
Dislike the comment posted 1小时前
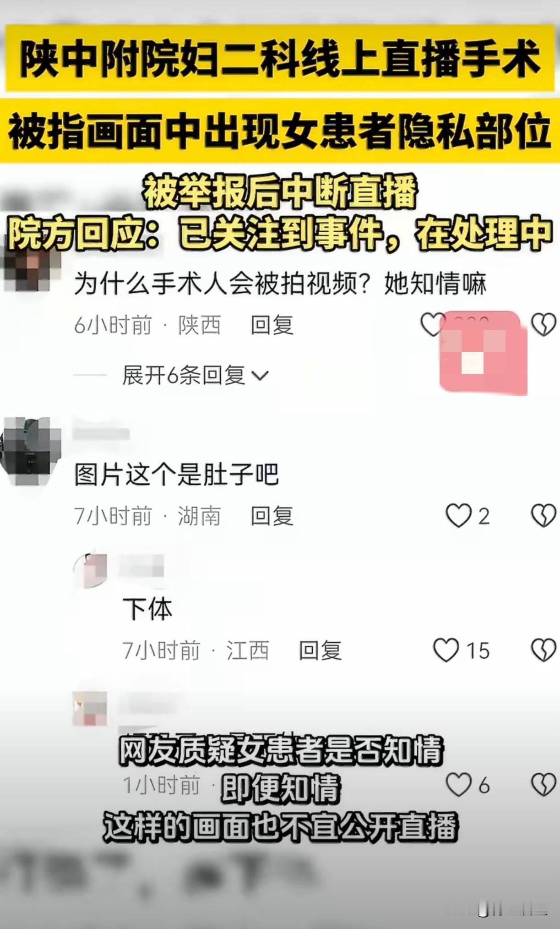coord(544,785)
